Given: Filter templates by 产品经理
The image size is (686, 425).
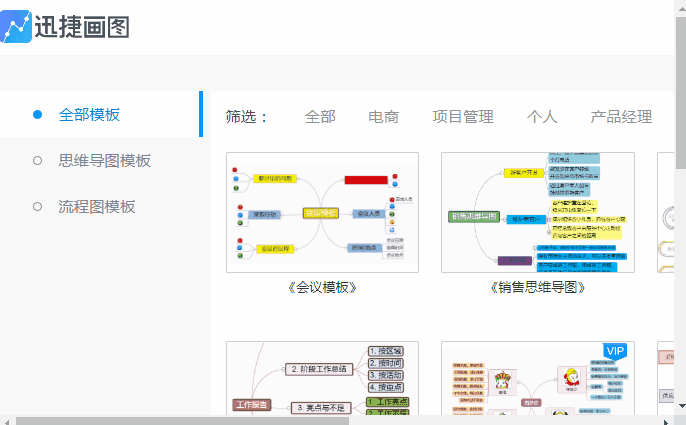Looking at the screenshot, I should coord(621,117).
